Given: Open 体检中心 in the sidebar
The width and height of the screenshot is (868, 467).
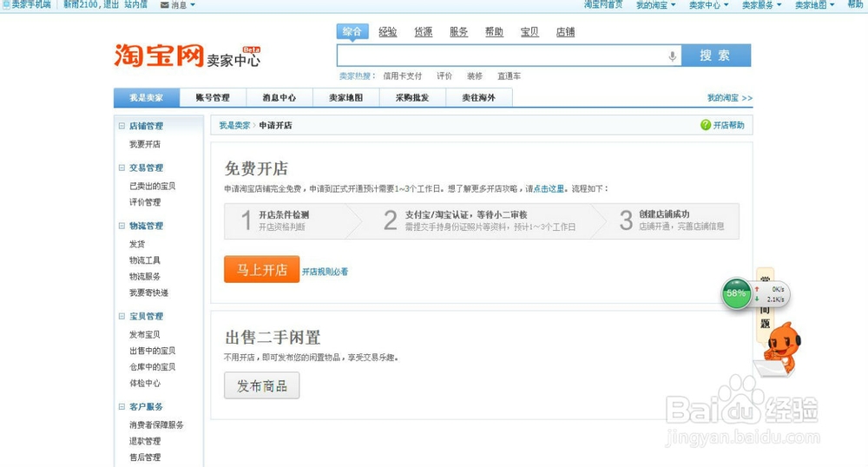Looking at the screenshot, I should [145, 383].
